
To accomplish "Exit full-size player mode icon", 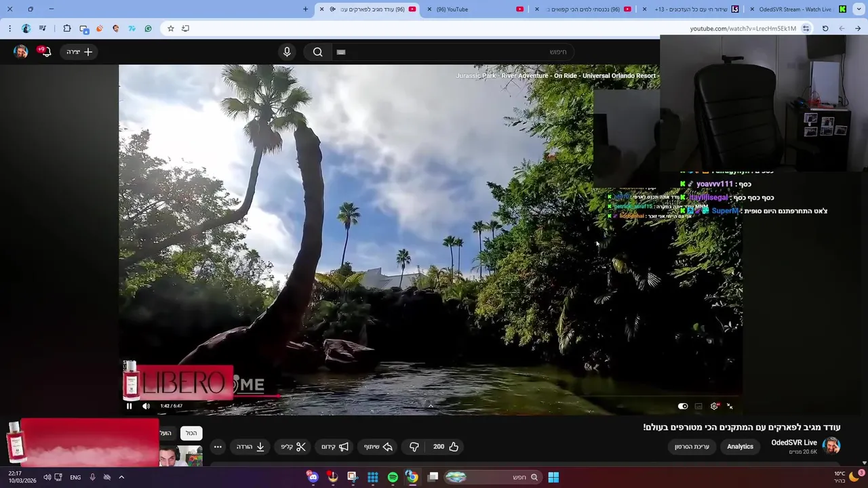I will [730, 406].
